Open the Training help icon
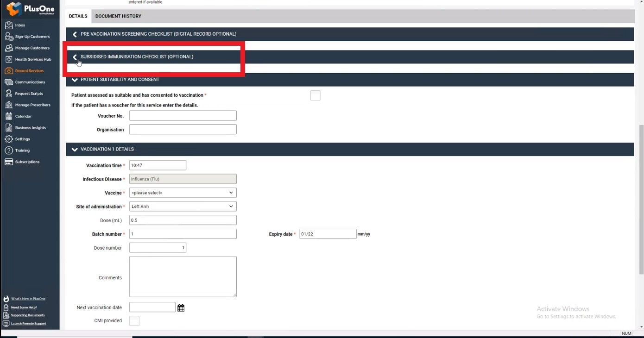The width and height of the screenshot is (644, 338). click(x=9, y=150)
